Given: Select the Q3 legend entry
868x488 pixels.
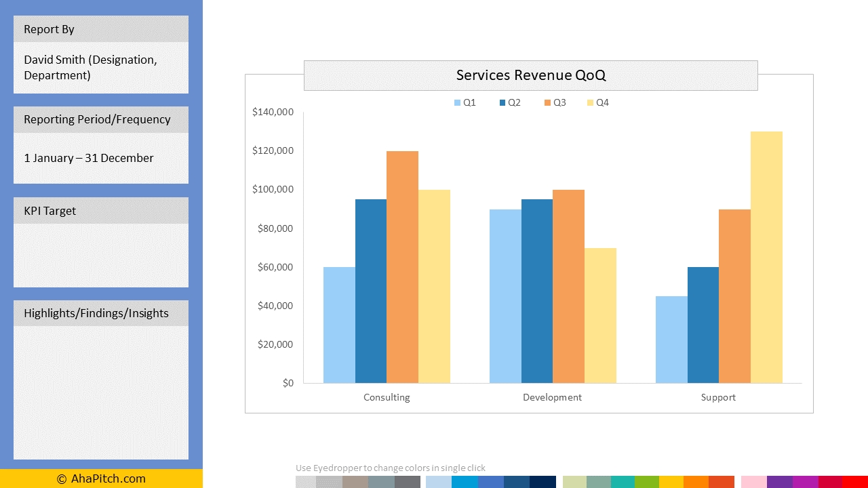Looking at the screenshot, I should (555, 102).
